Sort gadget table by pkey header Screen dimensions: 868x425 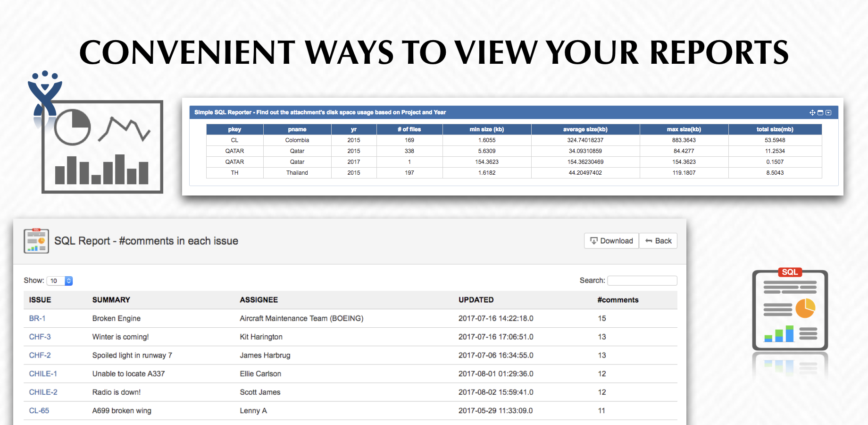[234, 129]
